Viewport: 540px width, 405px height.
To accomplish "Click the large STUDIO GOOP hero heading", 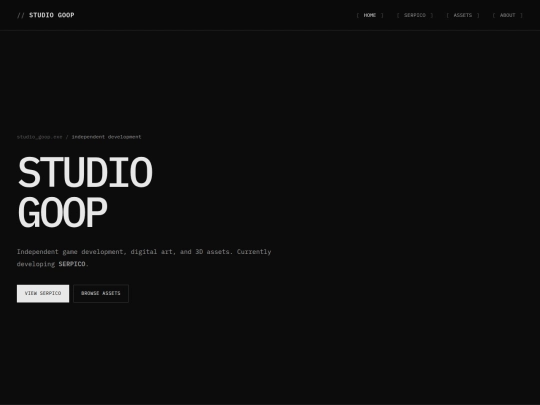I will coord(85,192).
